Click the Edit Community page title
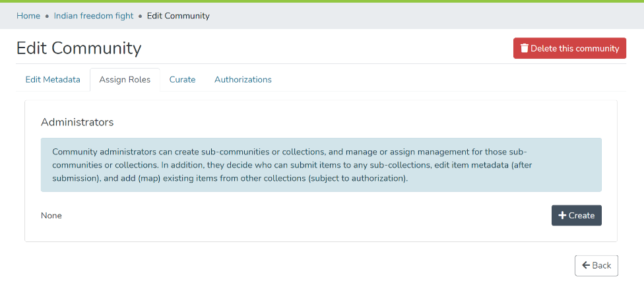644x283 pixels. (x=79, y=48)
